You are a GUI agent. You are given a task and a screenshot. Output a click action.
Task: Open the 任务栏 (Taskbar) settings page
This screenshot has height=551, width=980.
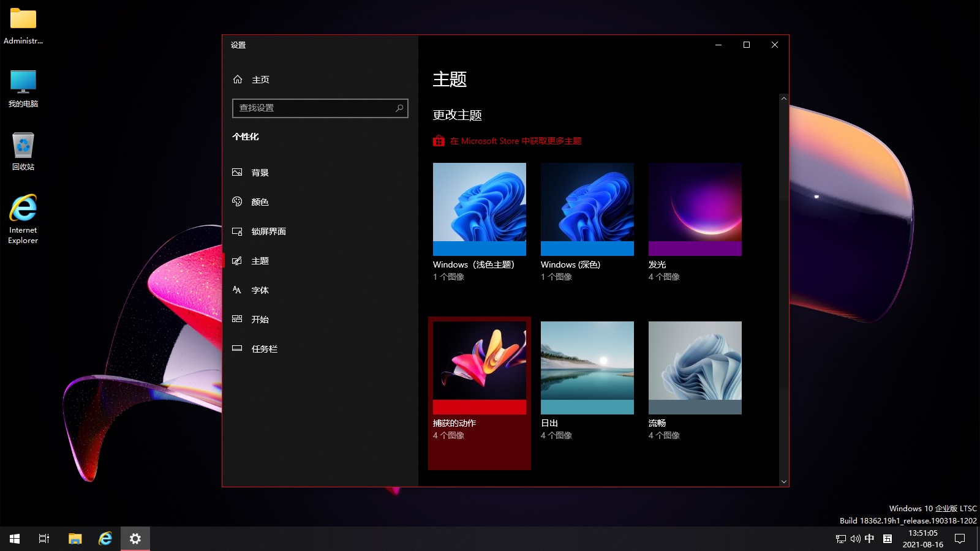click(x=264, y=349)
